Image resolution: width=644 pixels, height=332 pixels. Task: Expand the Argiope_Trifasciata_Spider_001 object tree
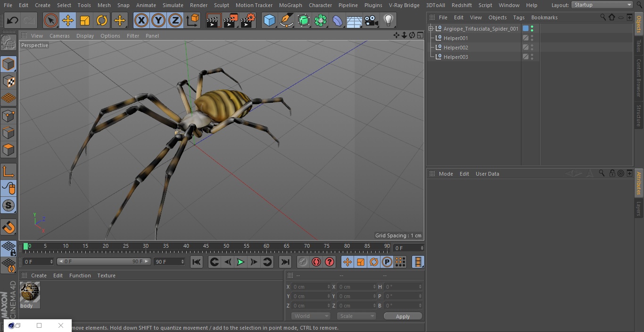pos(430,29)
